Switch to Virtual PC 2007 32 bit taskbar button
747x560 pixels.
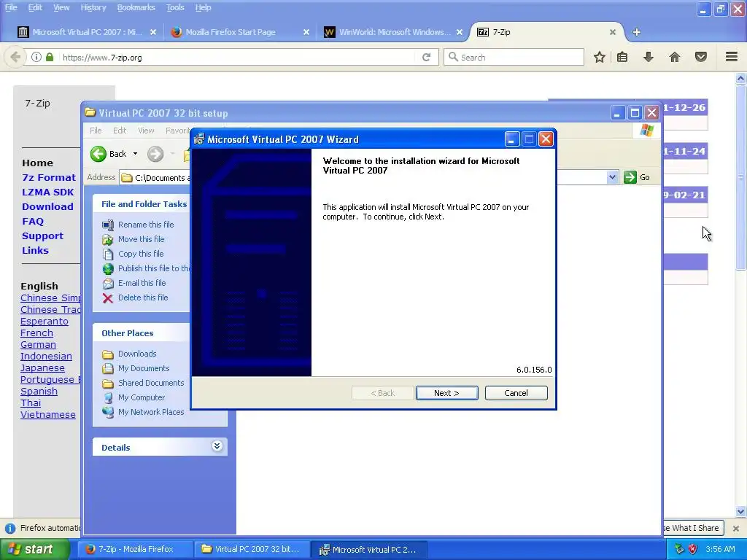252,550
